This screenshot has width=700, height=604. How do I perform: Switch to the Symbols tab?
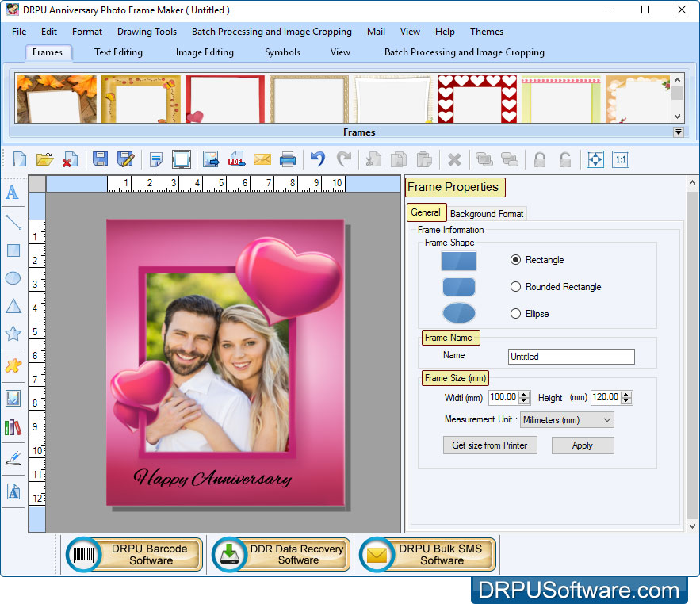(282, 52)
